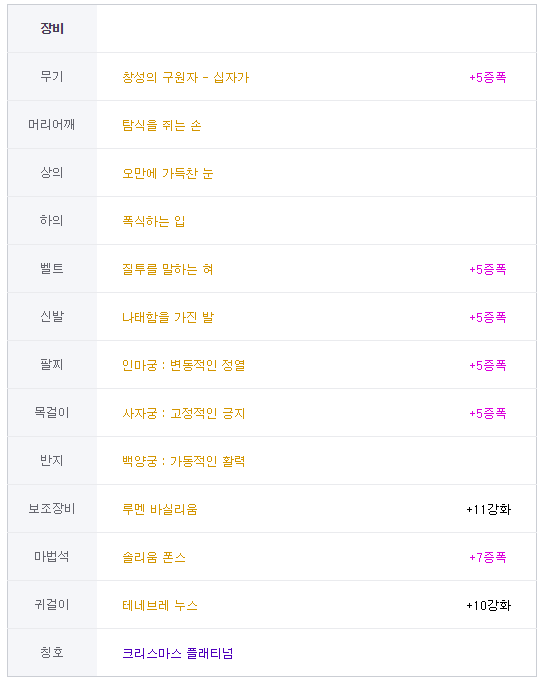Click the +7증폭 value on 마법석 row
The width and height of the screenshot is (543, 684).
(488, 557)
